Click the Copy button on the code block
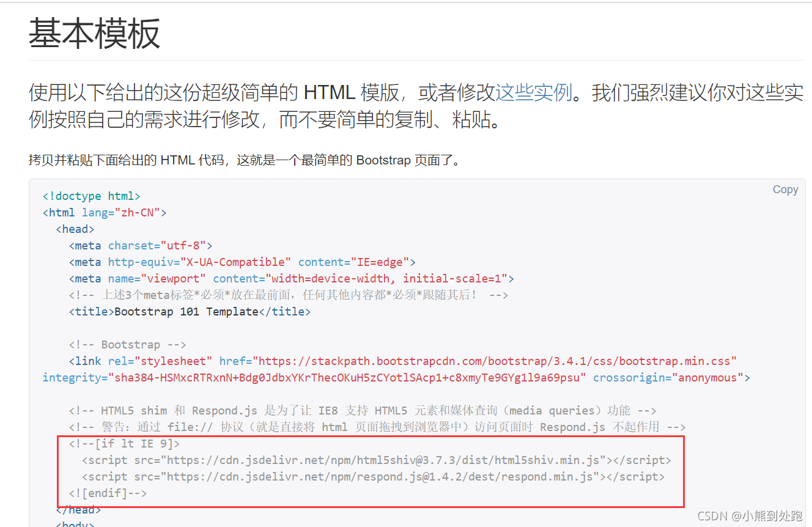The image size is (812, 527). click(785, 190)
